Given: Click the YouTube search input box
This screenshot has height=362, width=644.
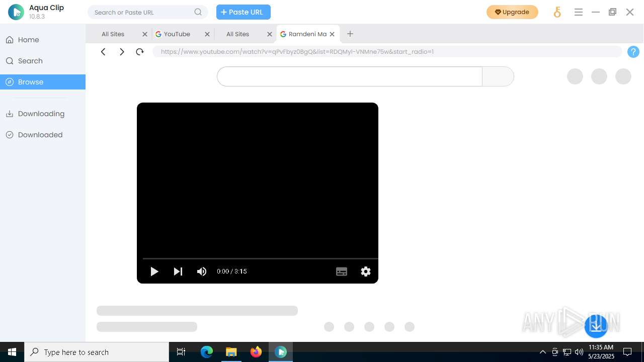Looking at the screenshot, I should (x=350, y=76).
